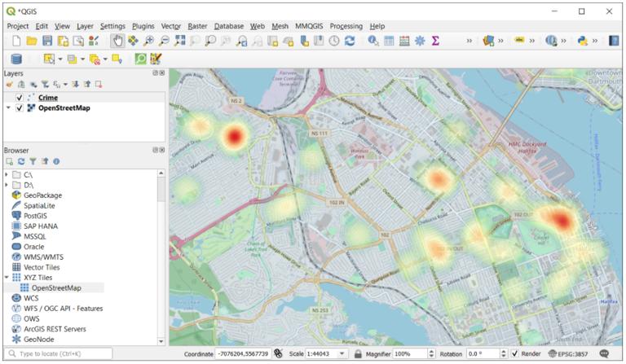This screenshot has height=364, width=626.
Task: Toggle the Render checkbox in status bar
Action: coord(515,353)
